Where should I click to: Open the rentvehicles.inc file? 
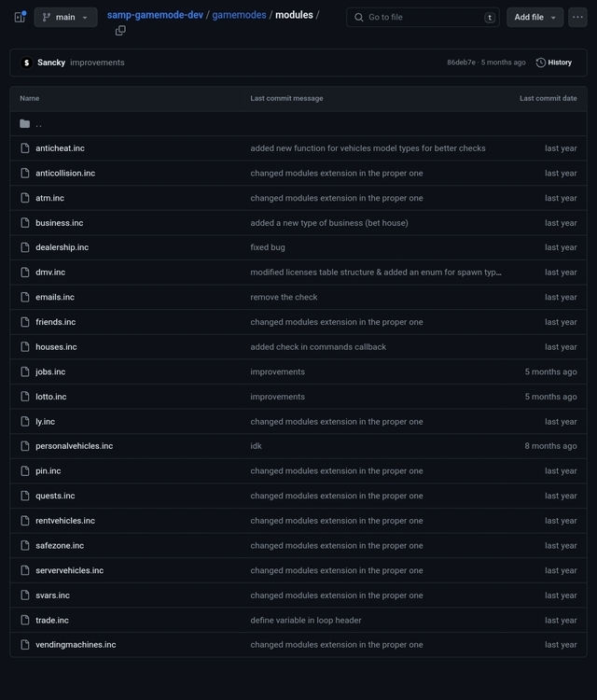tap(65, 521)
